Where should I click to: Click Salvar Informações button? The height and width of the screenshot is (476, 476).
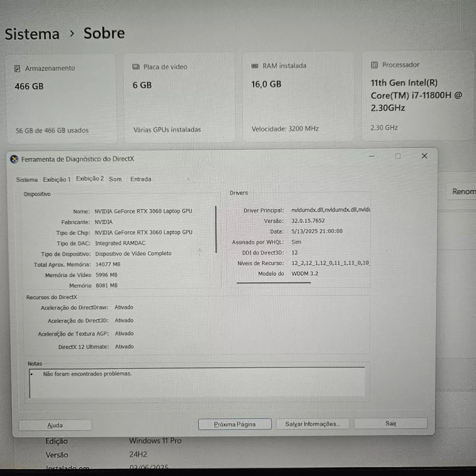pos(312,424)
